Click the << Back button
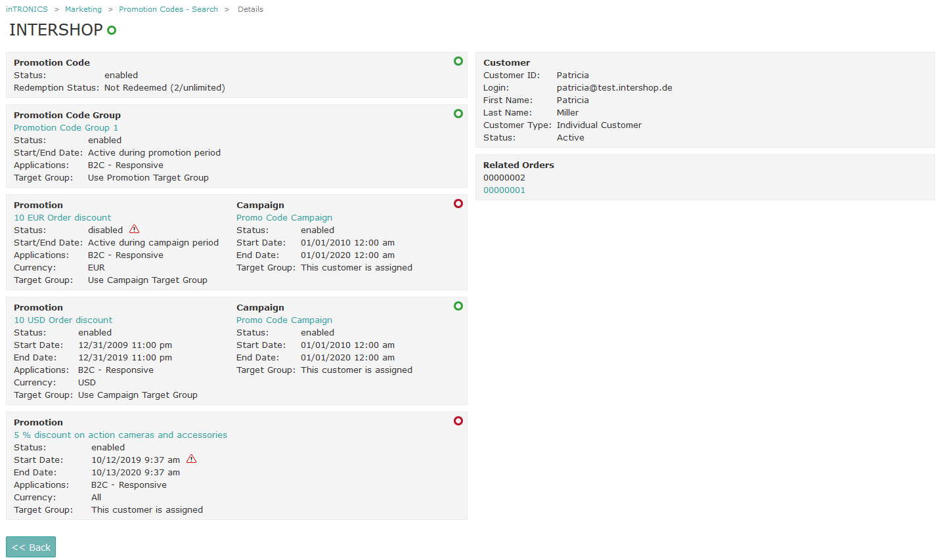943x560 pixels. [30, 546]
